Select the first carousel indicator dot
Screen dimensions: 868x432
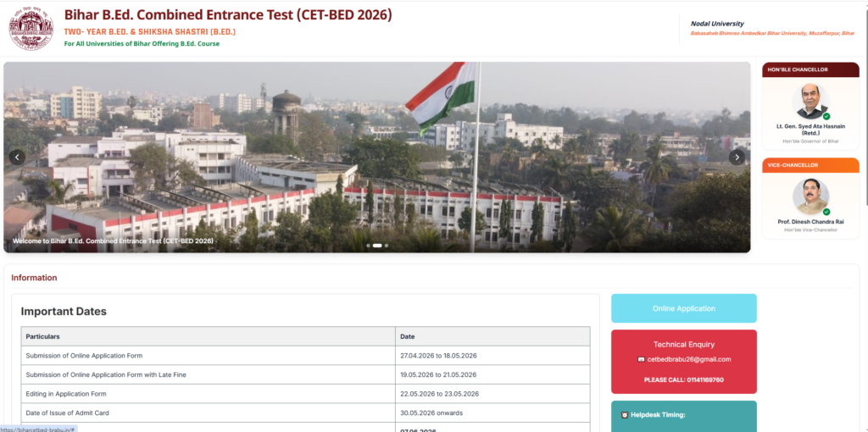[369, 245]
